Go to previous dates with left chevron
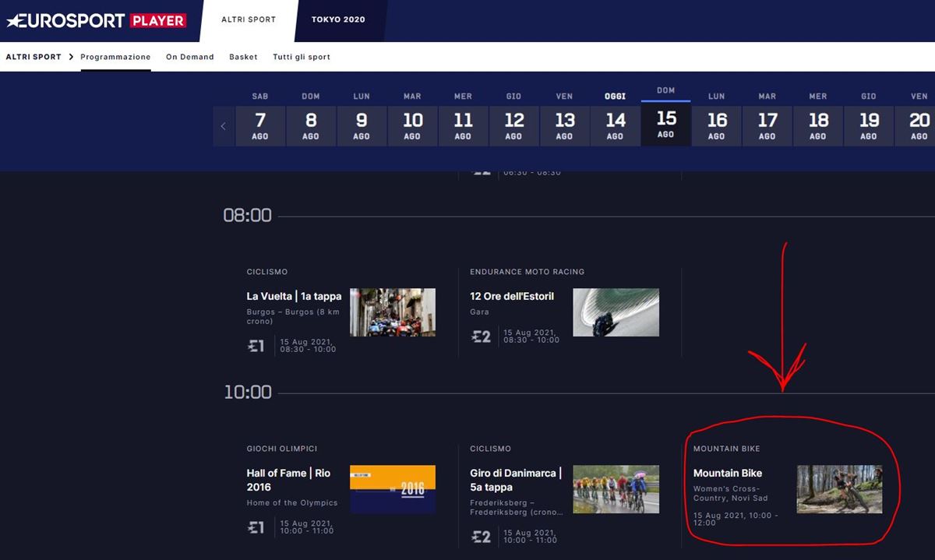The width and height of the screenshot is (935, 560). 224,126
